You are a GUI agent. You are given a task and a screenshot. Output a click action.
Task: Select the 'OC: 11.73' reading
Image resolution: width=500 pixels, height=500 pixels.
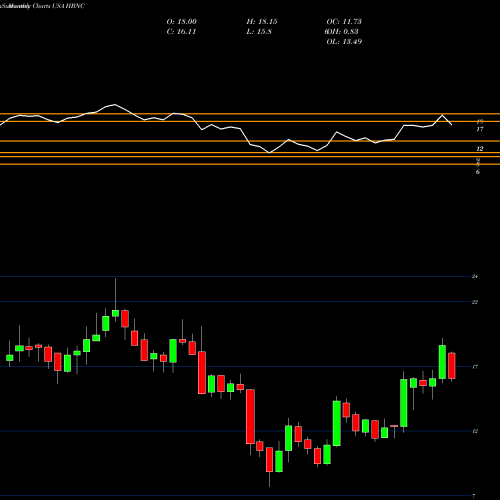tap(344, 22)
